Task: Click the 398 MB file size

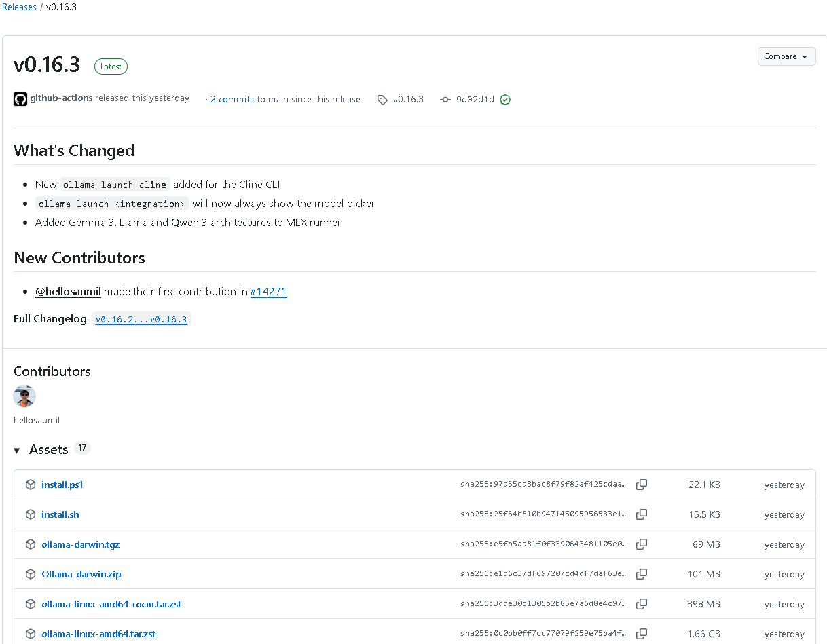Action: (x=704, y=604)
